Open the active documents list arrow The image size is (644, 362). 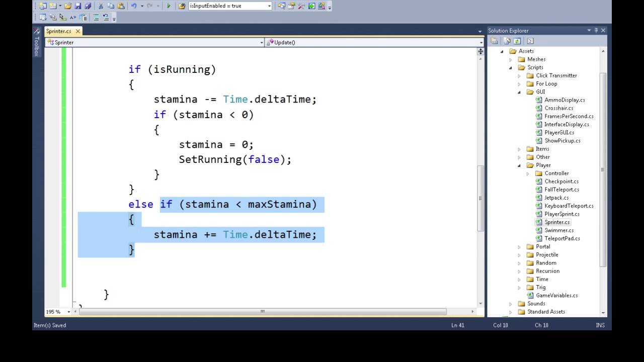480,31
